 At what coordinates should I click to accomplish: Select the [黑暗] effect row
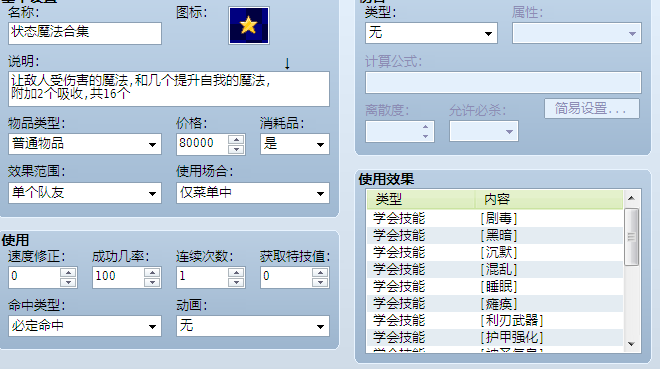point(495,235)
